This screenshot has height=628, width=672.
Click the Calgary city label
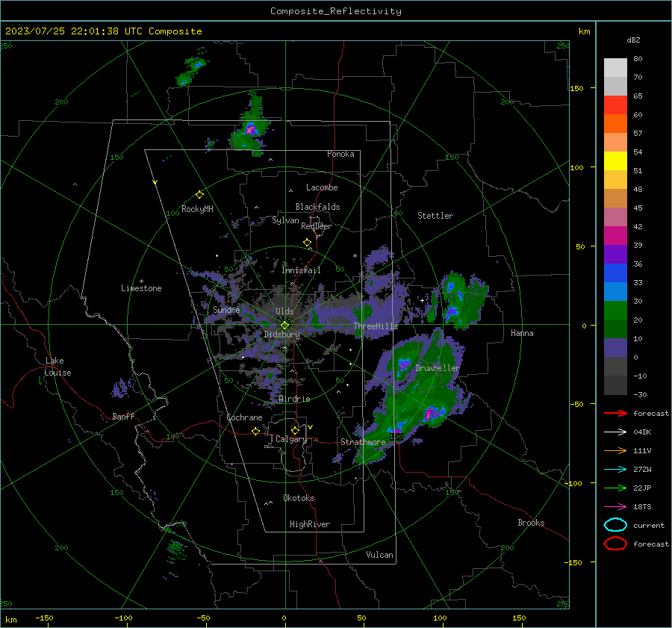(x=291, y=439)
